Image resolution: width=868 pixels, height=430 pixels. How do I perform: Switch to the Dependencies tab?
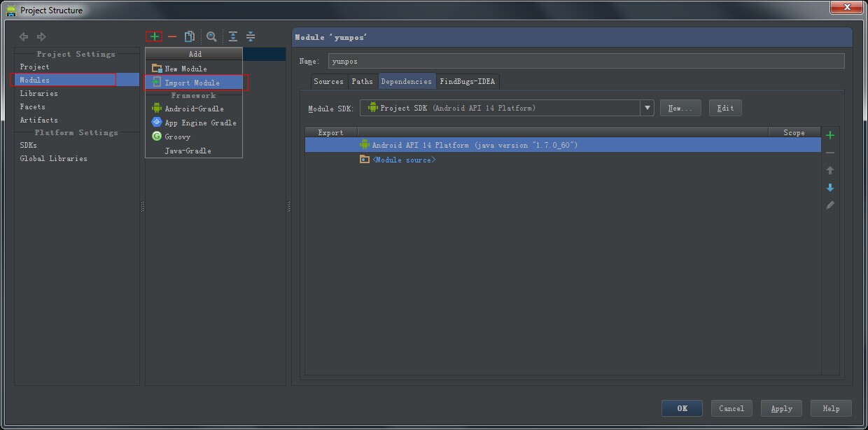point(406,81)
